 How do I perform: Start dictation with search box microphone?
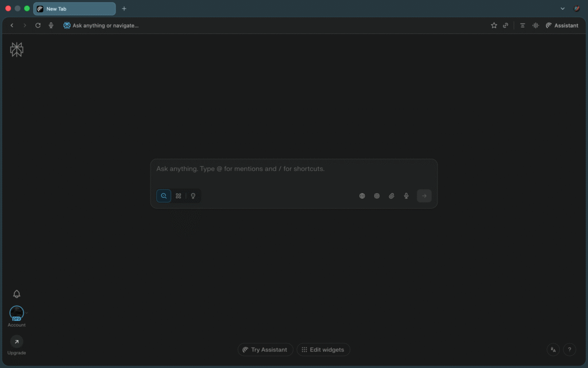(406, 196)
